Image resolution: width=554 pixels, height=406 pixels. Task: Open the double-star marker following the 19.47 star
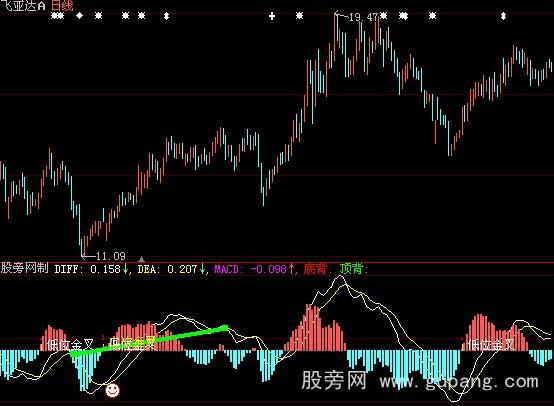tap(403, 16)
